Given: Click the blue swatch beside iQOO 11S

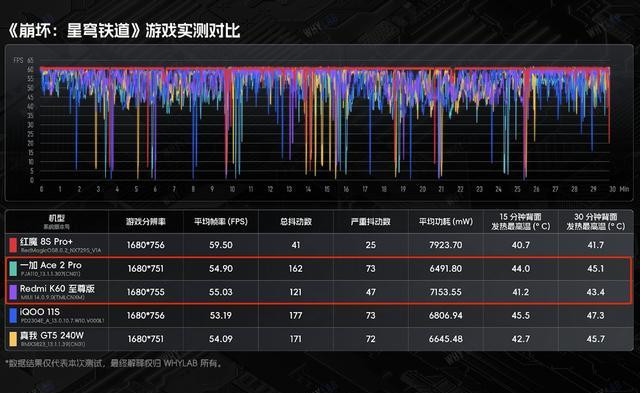Looking at the screenshot, I should [13, 315].
